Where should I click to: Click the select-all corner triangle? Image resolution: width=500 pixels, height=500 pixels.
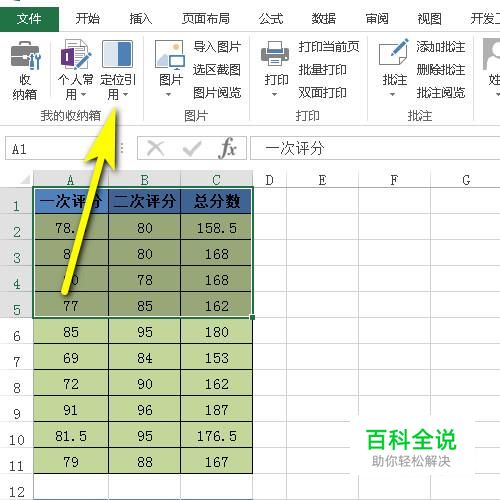(25, 180)
